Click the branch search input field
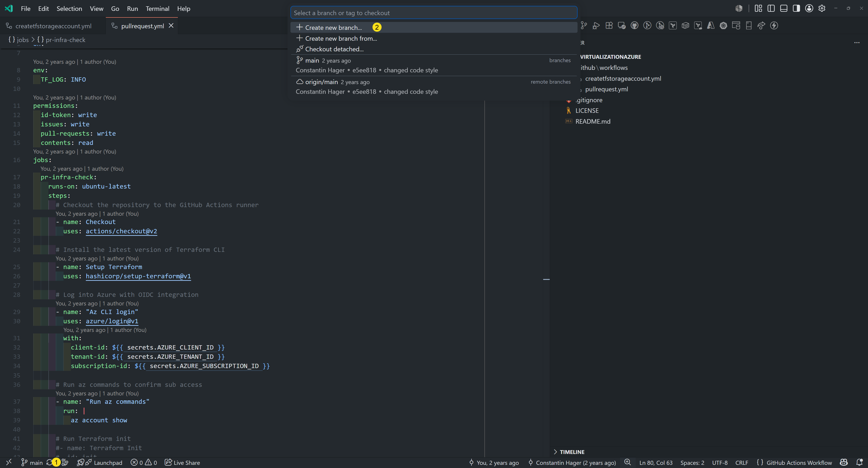The height and width of the screenshot is (468, 868). pos(434,13)
